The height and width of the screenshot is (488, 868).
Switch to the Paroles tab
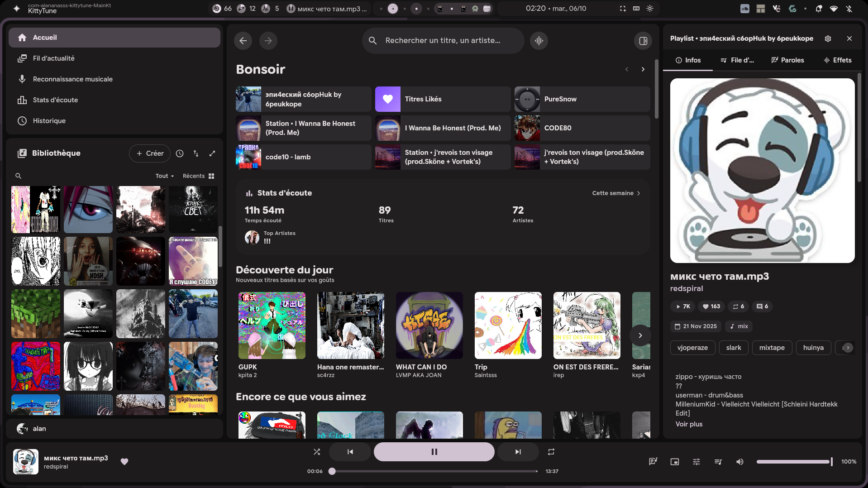click(787, 60)
